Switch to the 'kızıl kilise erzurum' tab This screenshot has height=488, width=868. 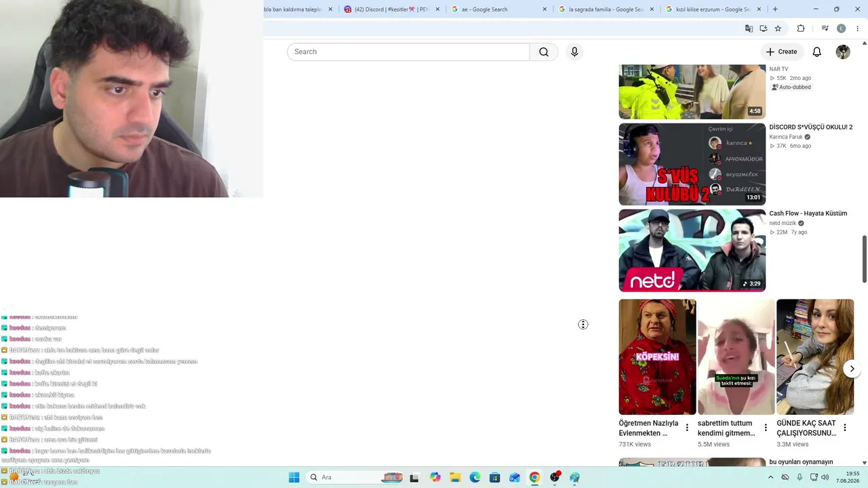coord(712,9)
